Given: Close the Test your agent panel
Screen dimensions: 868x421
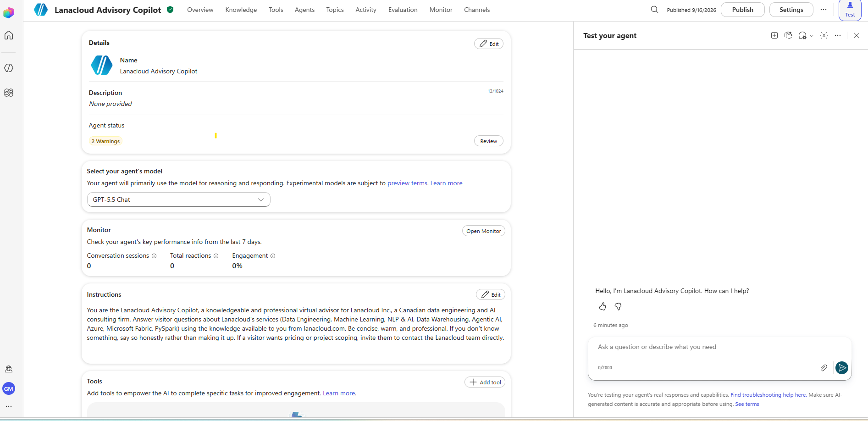Looking at the screenshot, I should coord(856,35).
